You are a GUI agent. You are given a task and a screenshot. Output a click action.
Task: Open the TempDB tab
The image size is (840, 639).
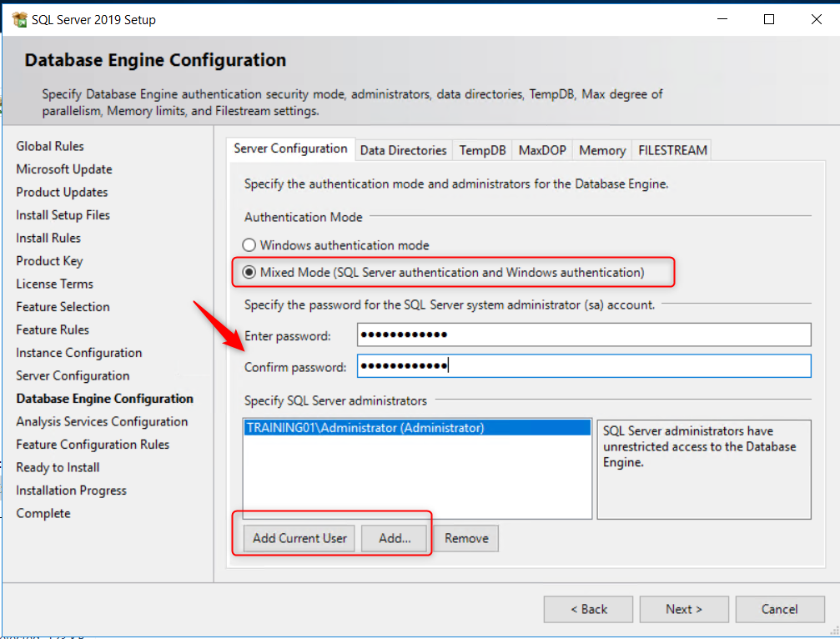[x=482, y=150]
